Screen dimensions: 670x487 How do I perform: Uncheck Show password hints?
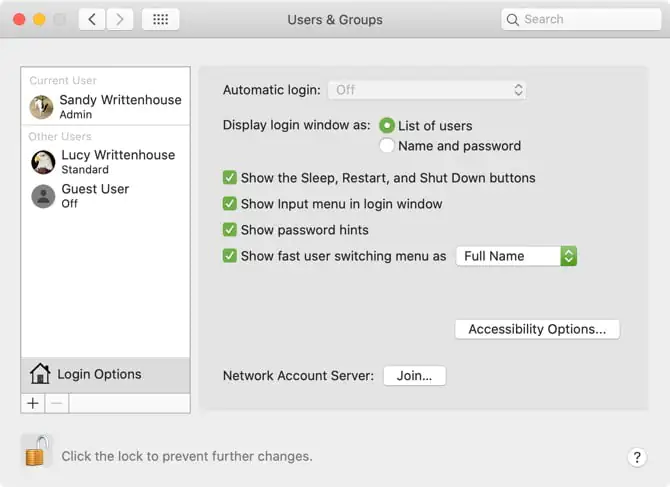point(230,230)
